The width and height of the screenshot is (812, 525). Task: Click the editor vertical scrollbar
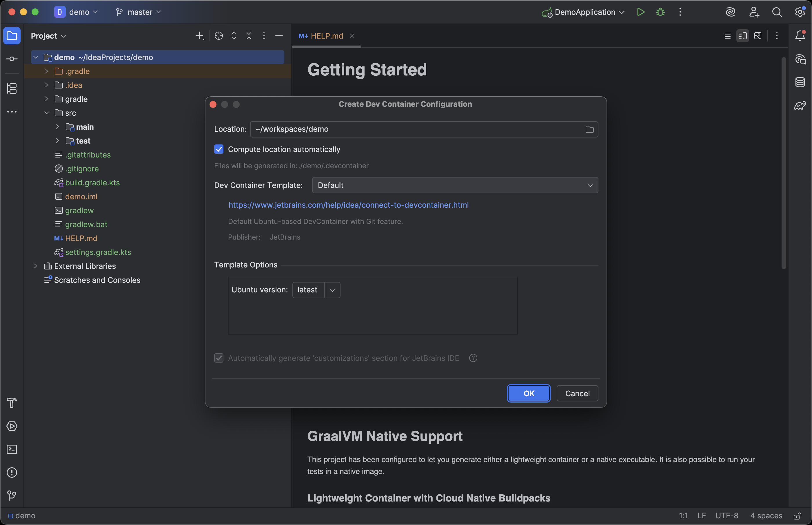click(x=783, y=163)
